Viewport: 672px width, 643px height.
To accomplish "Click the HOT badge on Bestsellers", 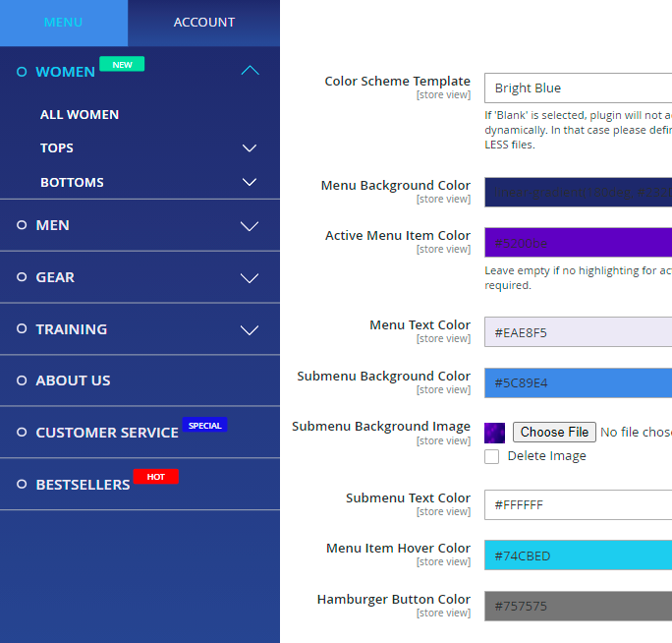I will tap(155, 477).
